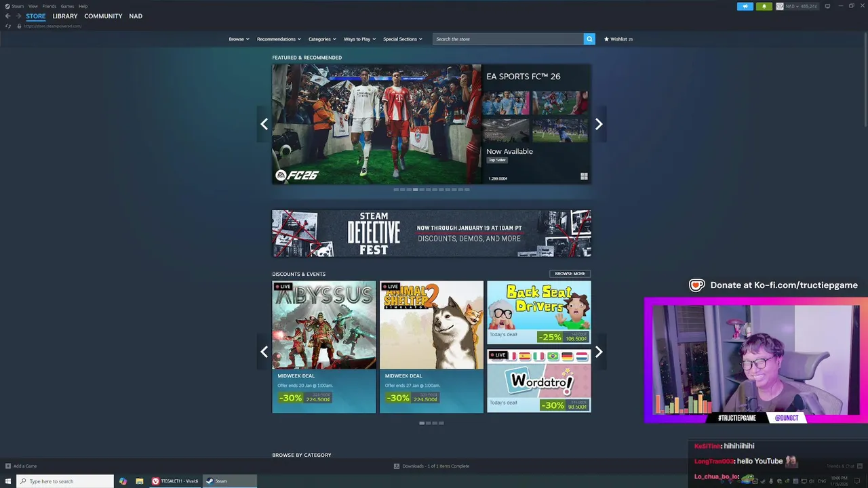
Task: Open EA SPORTS FC 26 main capsule image
Action: pyautogui.click(x=376, y=124)
